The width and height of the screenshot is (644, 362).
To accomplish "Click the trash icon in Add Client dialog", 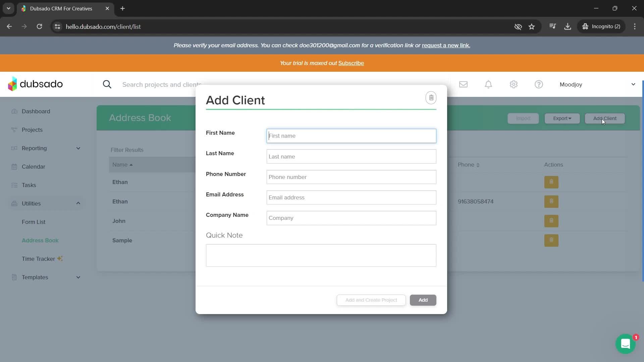I will 431,98.
